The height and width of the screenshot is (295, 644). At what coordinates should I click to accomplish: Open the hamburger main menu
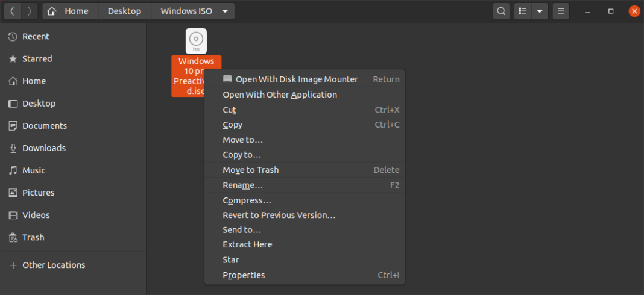coord(561,11)
